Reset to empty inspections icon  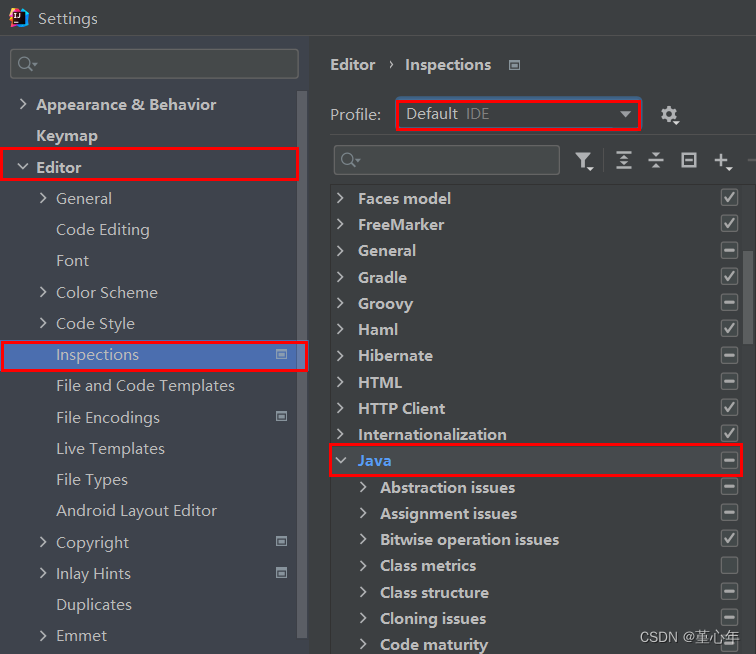[x=688, y=160]
